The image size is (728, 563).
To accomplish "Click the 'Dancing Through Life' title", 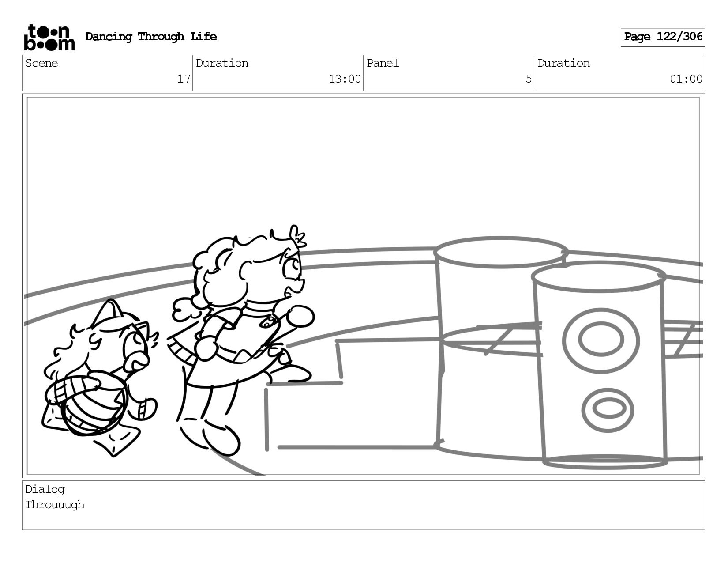I will pyautogui.click(x=151, y=37).
